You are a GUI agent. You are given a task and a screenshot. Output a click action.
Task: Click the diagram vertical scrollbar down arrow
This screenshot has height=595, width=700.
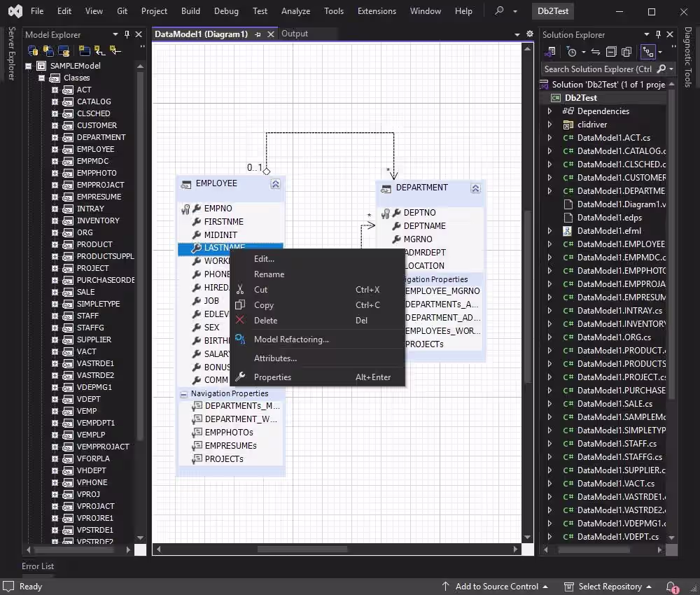pyautogui.click(x=528, y=538)
